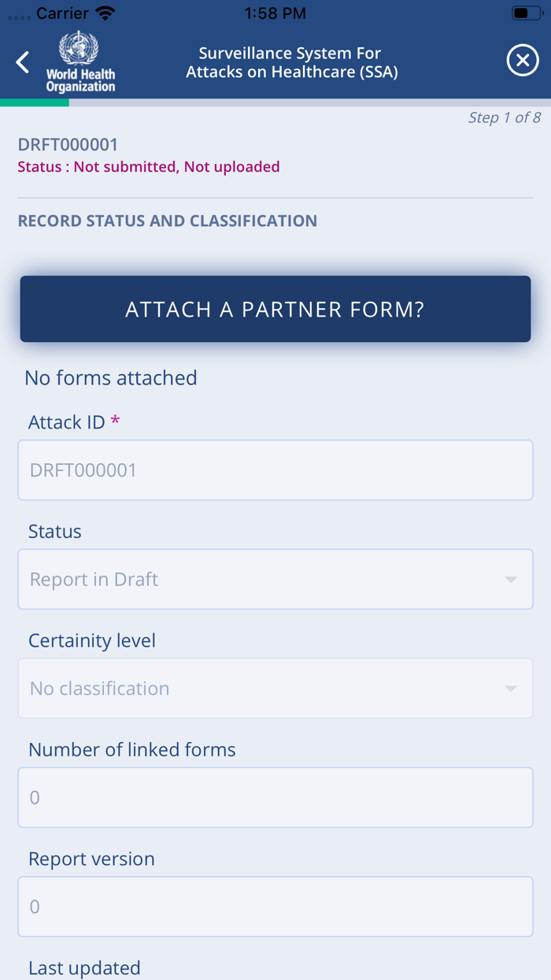Tap the Surveillance System header title
This screenshot has height=980, width=551.
point(291,62)
